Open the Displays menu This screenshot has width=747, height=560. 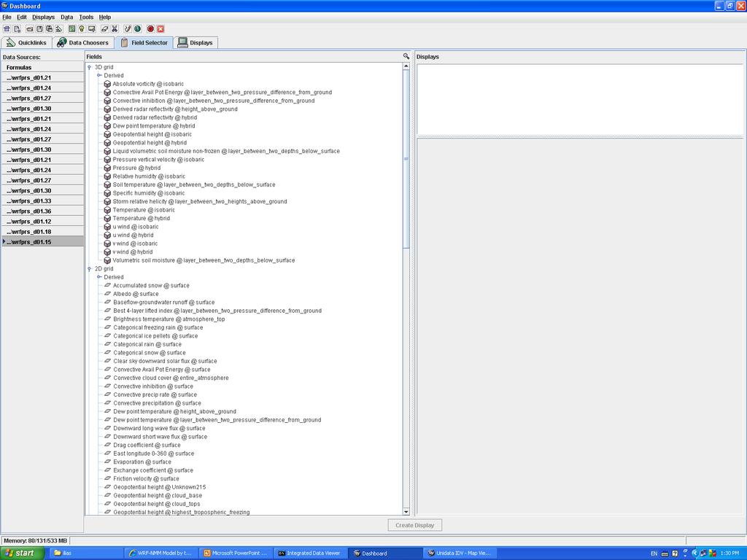coord(43,17)
